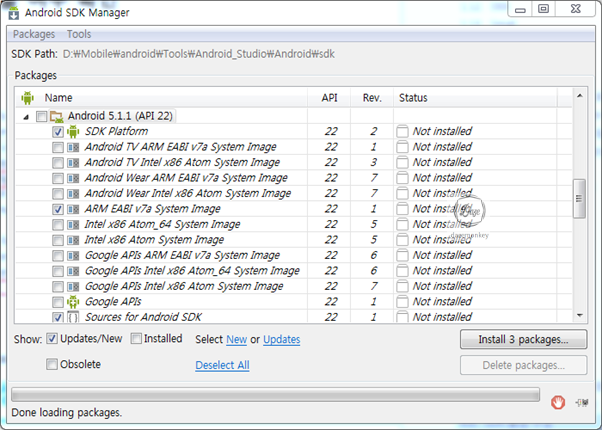This screenshot has width=602, height=430.
Task: Enable the Obsolete packages checkbox
Action: pos(52,364)
